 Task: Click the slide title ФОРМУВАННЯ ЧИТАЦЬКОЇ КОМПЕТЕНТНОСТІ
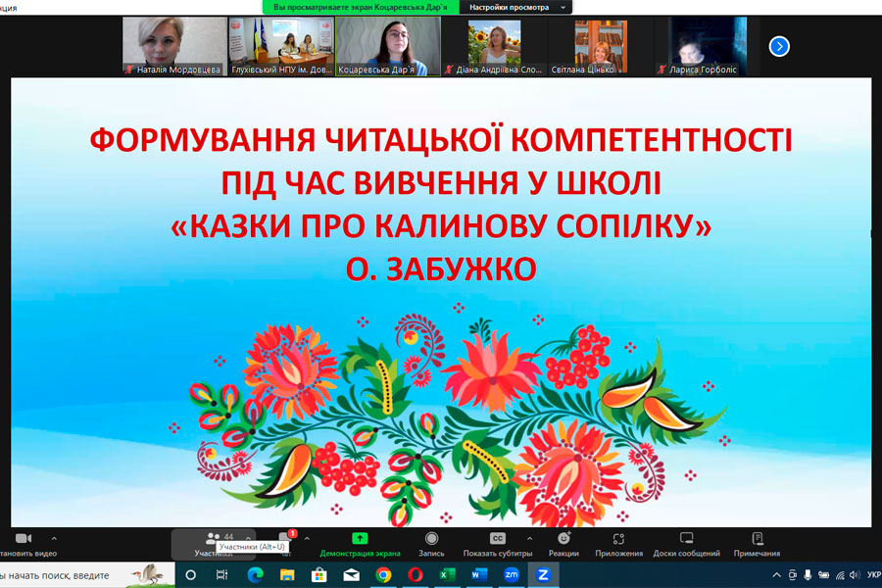[x=441, y=139]
